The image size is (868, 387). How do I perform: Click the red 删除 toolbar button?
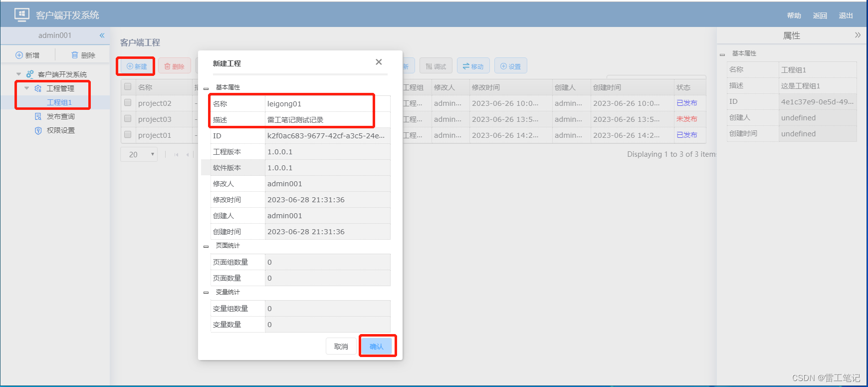coord(175,66)
